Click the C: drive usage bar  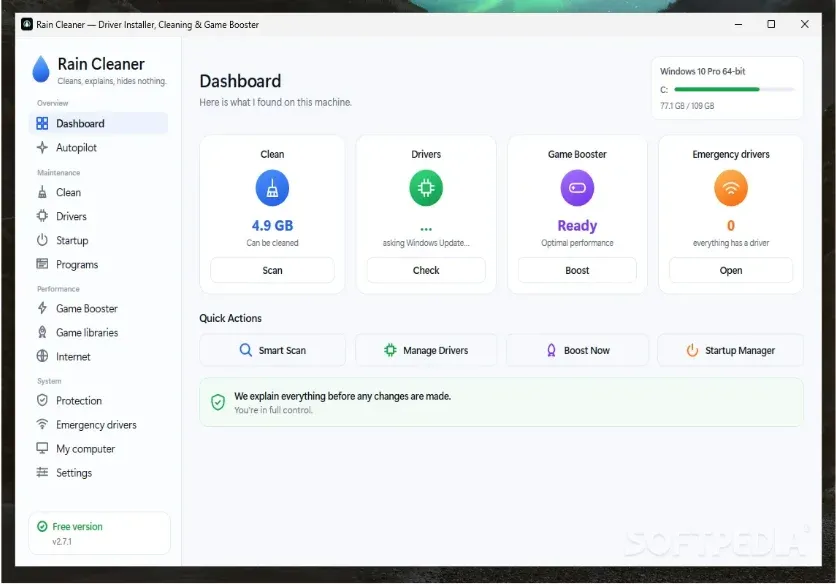click(x=734, y=90)
